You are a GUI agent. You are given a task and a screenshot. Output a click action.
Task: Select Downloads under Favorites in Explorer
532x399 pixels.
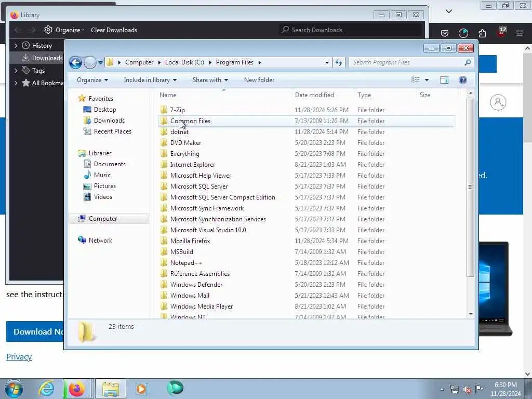point(109,121)
